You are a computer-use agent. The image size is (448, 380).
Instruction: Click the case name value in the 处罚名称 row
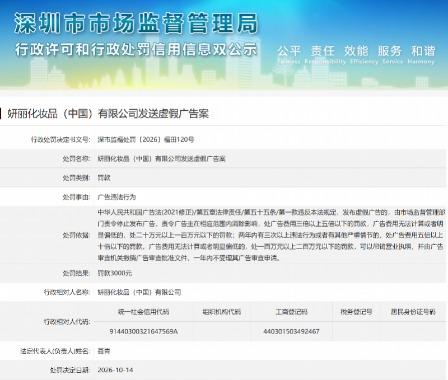click(161, 159)
